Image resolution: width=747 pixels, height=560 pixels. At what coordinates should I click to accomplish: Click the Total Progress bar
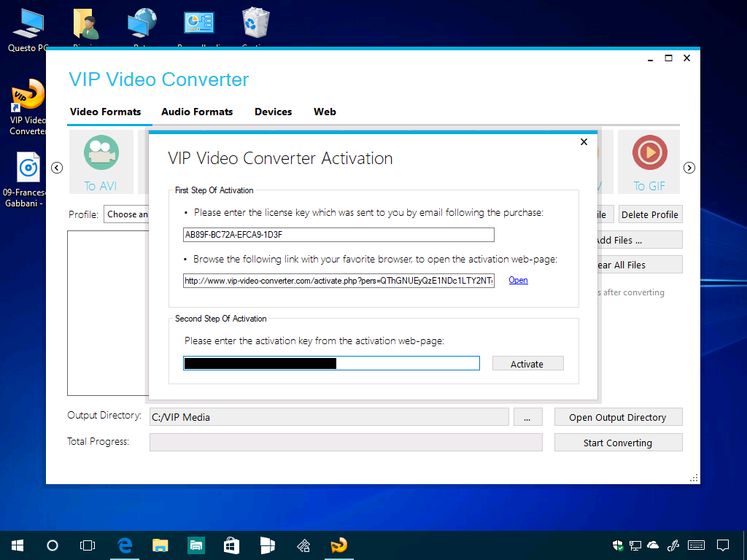pyautogui.click(x=346, y=442)
